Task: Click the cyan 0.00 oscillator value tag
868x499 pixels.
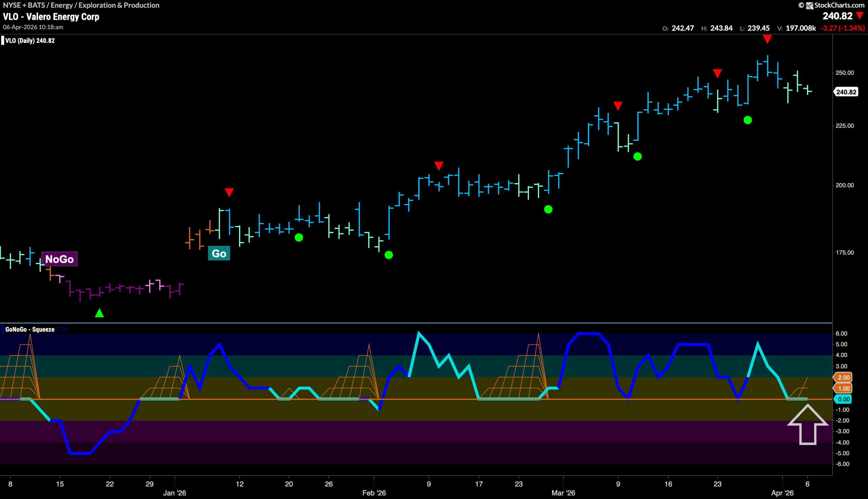Action: click(x=843, y=399)
